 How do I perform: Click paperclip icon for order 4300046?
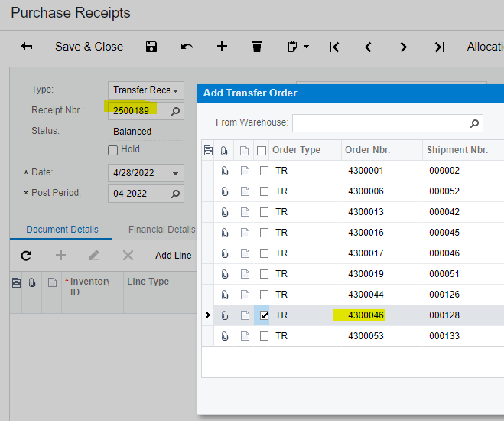coord(225,315)
